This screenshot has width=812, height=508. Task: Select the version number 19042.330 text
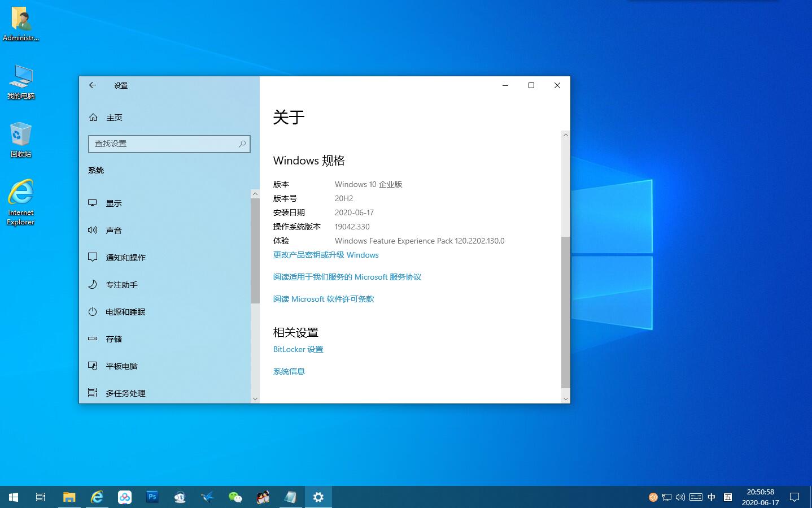pyautogui.click(x=352, y=227)
